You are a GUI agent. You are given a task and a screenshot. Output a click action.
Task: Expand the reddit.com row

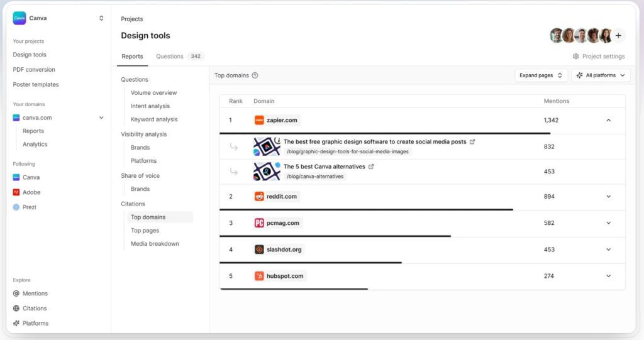pos(608,196)
